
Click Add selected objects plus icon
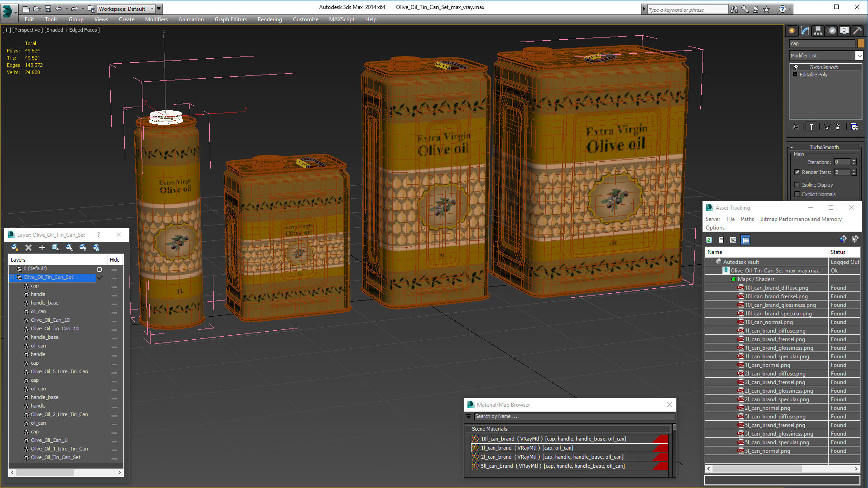[42, 248]
